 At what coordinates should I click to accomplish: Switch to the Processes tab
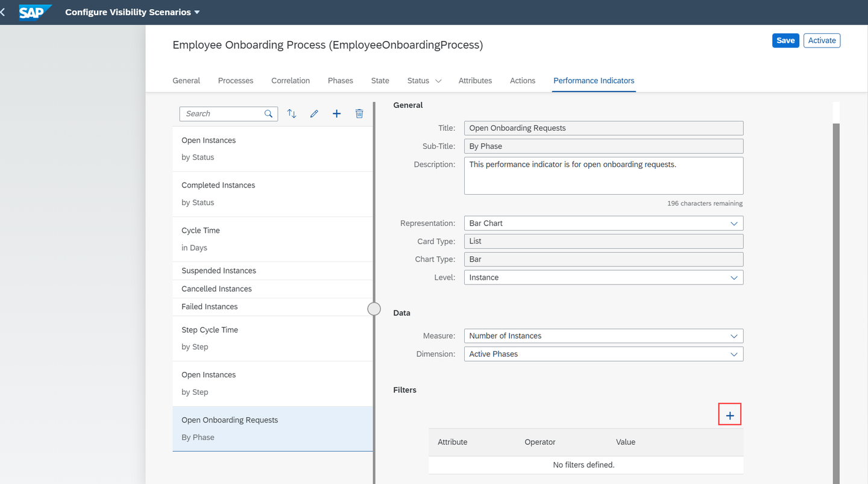point(236,81)
